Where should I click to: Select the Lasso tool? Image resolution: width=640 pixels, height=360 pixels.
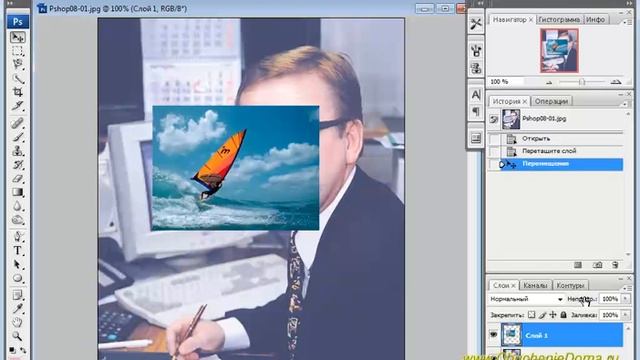[17, 64]
